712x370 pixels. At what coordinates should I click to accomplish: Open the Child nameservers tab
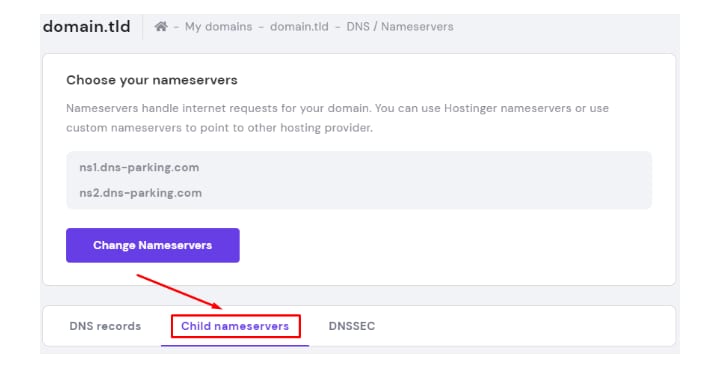click(x=235, y=326)
